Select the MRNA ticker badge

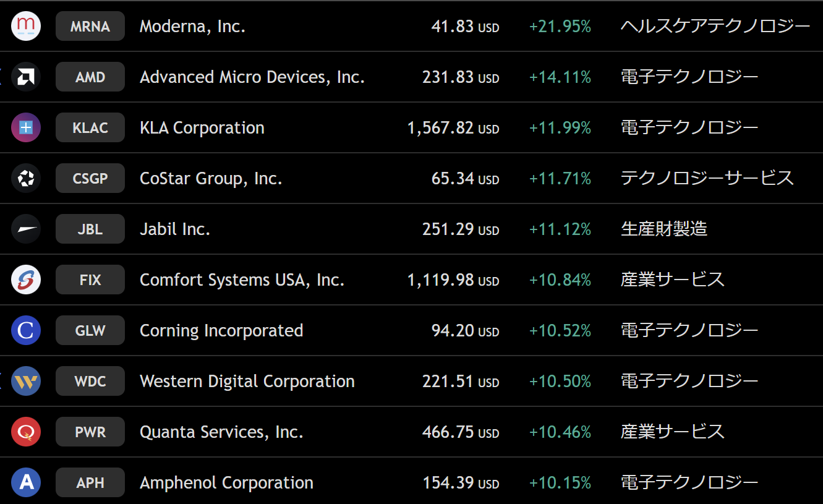click(x=90, y=27)
